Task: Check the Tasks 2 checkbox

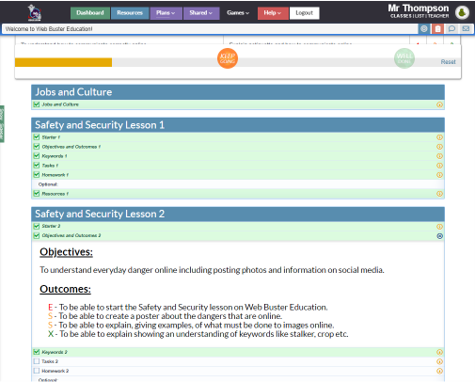Action: coord(37,361)
